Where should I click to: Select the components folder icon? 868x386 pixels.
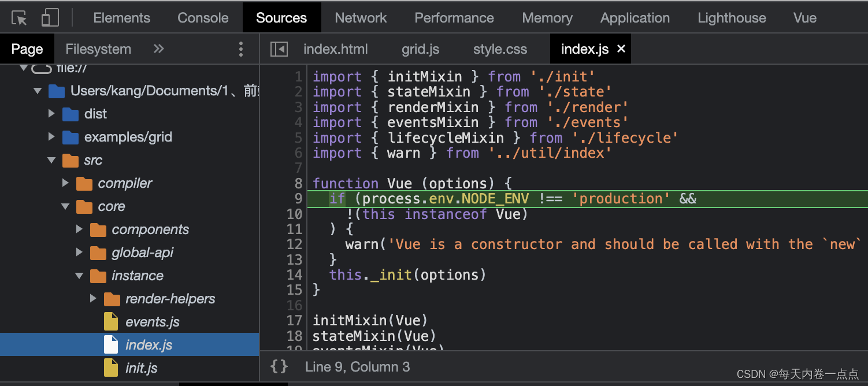[98, 229]
